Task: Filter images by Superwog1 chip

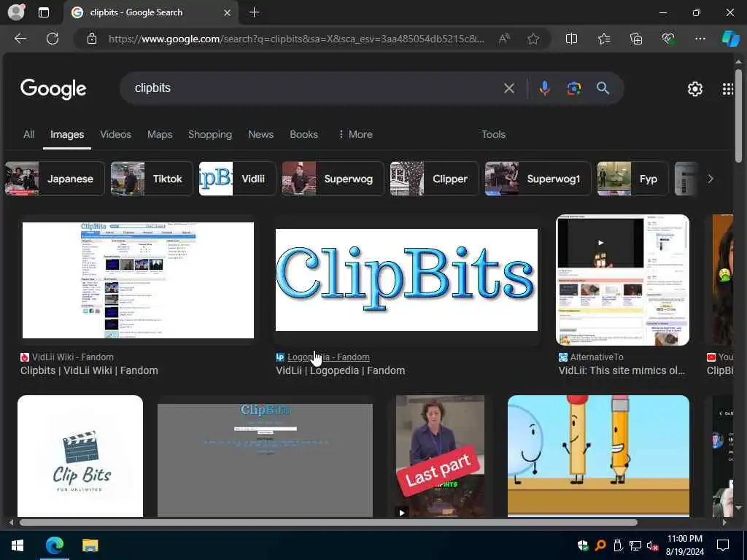Action: click(538, 179)
